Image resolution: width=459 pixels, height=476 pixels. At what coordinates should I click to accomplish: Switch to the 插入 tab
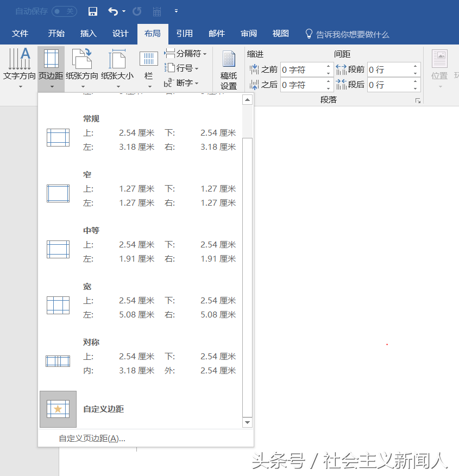point(89,34)
